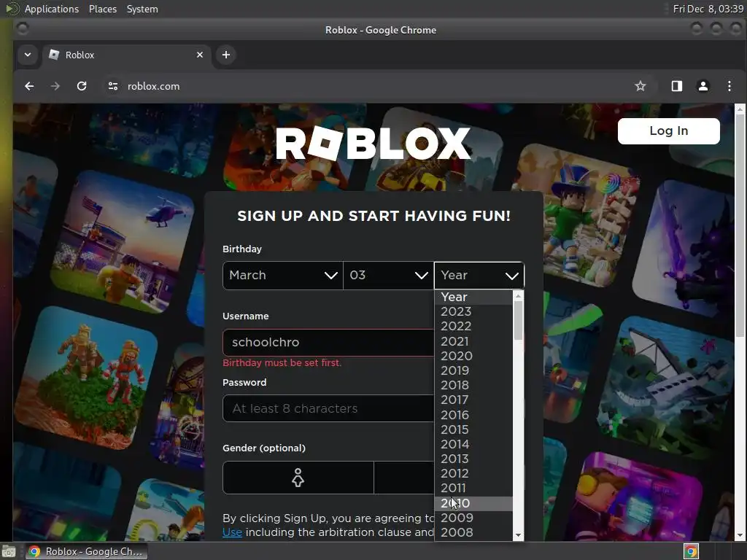Select 2012 in the year dropdown
Screen dimensions: 747x560
(473, 474)
